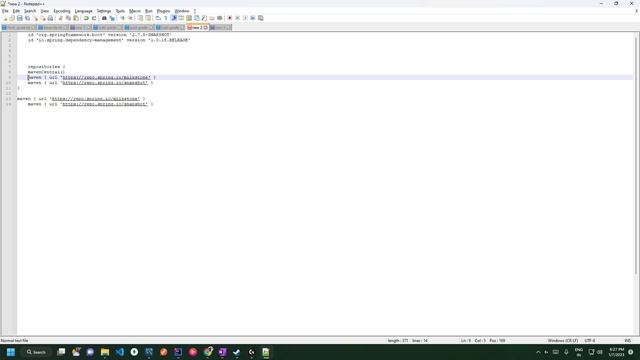Open the Windows Start menu

11,352
